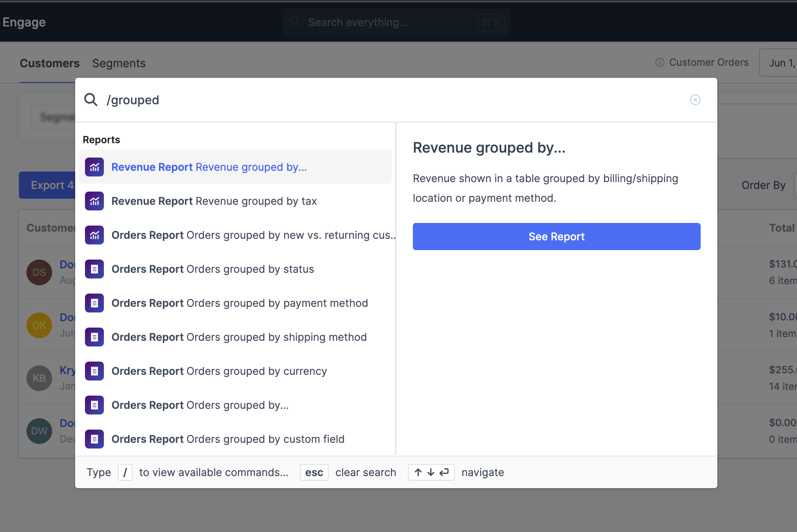Click the Export button behind the dialog
This screenshot has height=532, width=797.
click(x=47, y=185)
